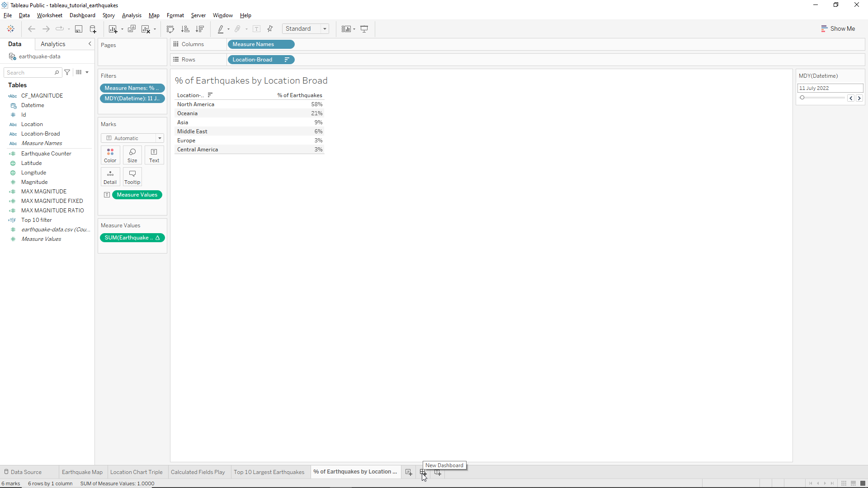Click the New Dashboard tab icon
Viewport: 868px width, 488px height.
coord(423,472)
